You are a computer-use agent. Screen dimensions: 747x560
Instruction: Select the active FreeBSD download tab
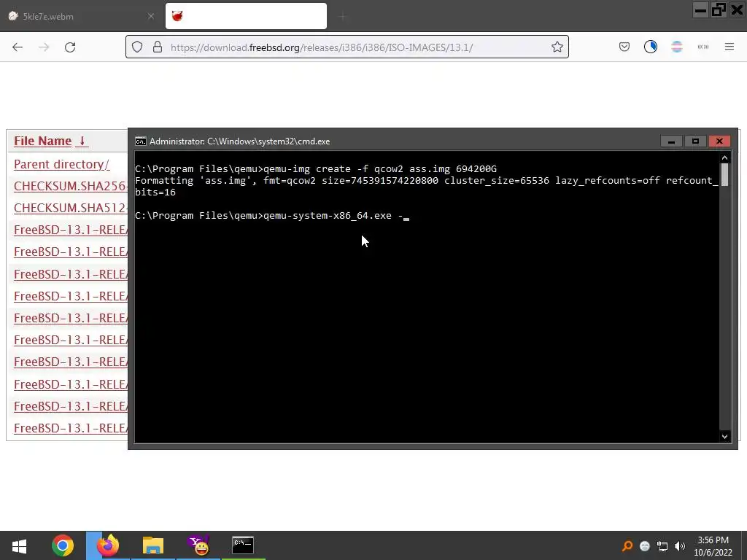point(246,16)
